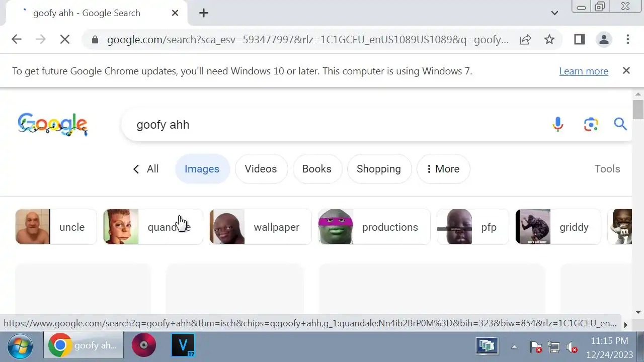Open the tab search dropdown arrow

point(554,13)
